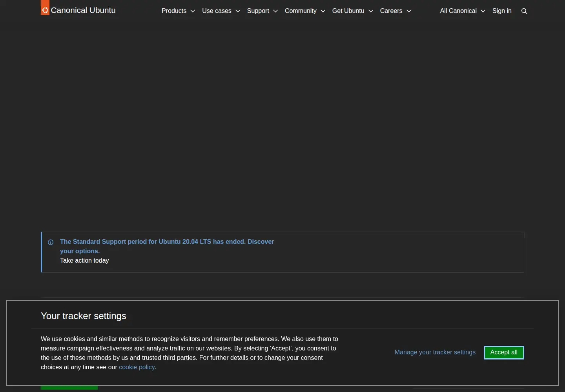This screenshot has height=392, width=565.
Task: Open the All Canonical chevron
Action: coord(483,11)
